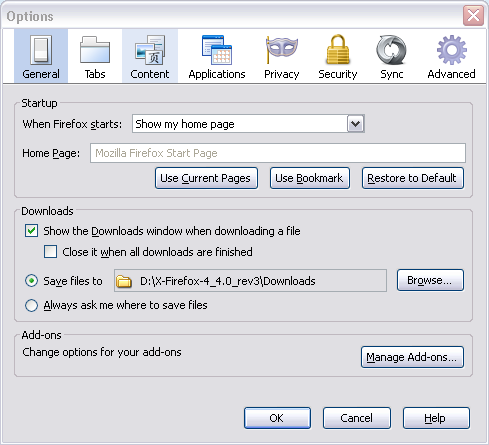This screenshot has width=489, height=445.
Task: Open the Privacy mask icon
Action: 282,50
